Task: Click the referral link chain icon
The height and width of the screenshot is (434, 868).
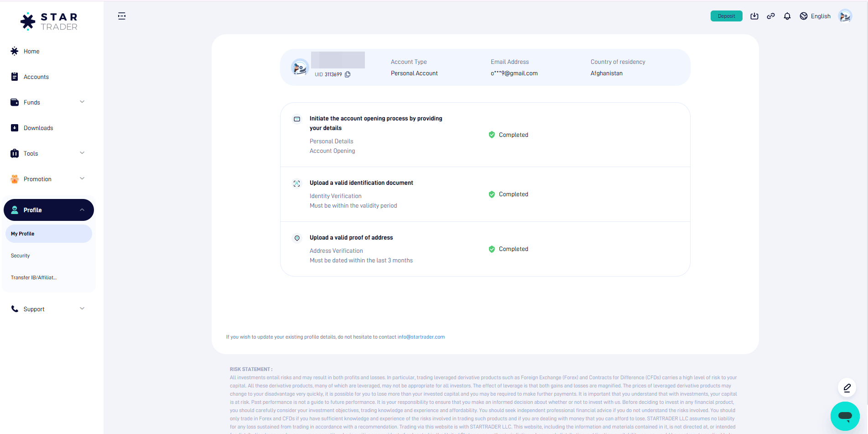Action: pyautogui.click(x=771, y=16)
